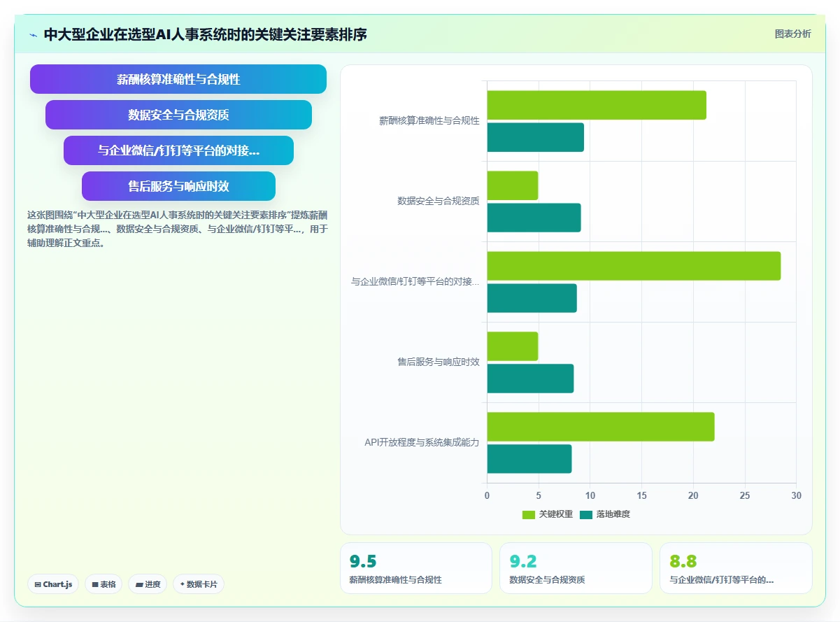Open the 8.8 与企业微信/钉钉等平台 data card
The image size is (840, 622).
pos(736,568)
